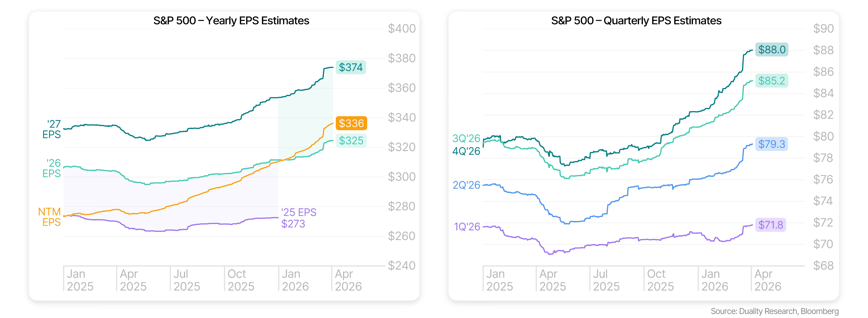Click the Yearly EPS Estimates chart title
868x318 pixels.
coord(231,21)
